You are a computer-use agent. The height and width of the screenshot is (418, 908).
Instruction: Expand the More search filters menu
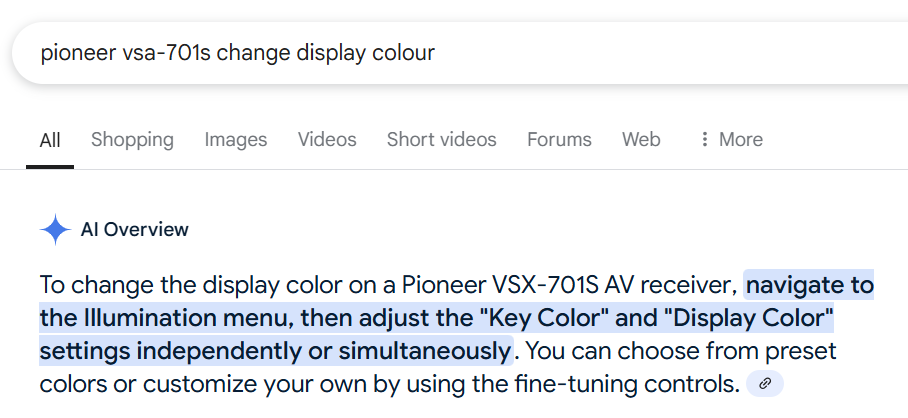click(731, 139)
